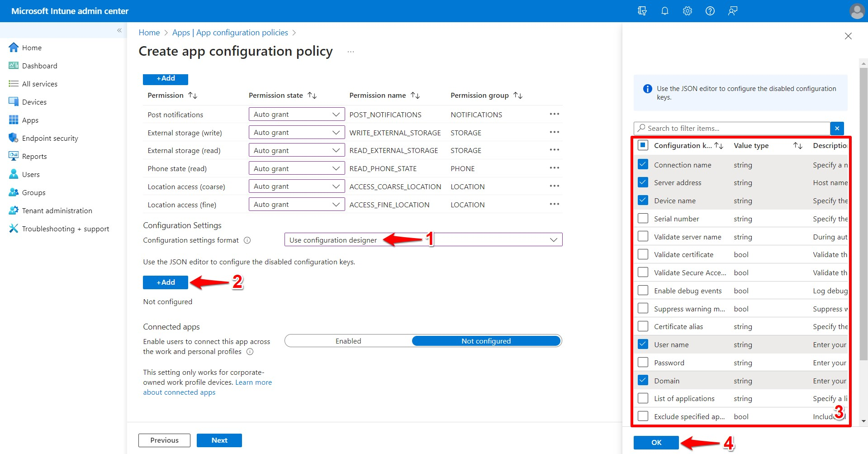Click the info icon beside connected apps description
Image resolution: width=868 pixels, height=454 pixels.
pos(250,352)
